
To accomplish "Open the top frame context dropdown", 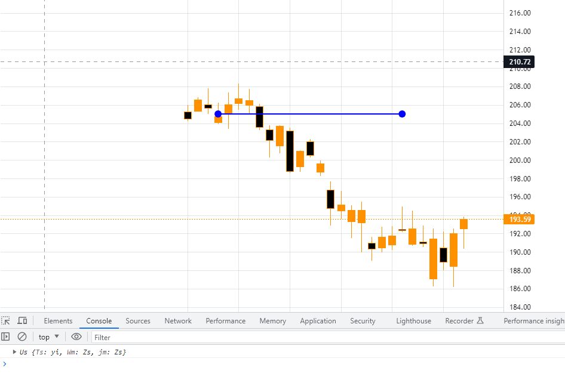I will pos(48,337).
